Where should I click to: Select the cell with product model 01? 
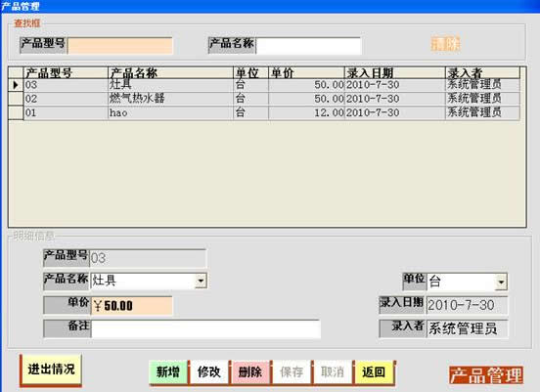66,112
